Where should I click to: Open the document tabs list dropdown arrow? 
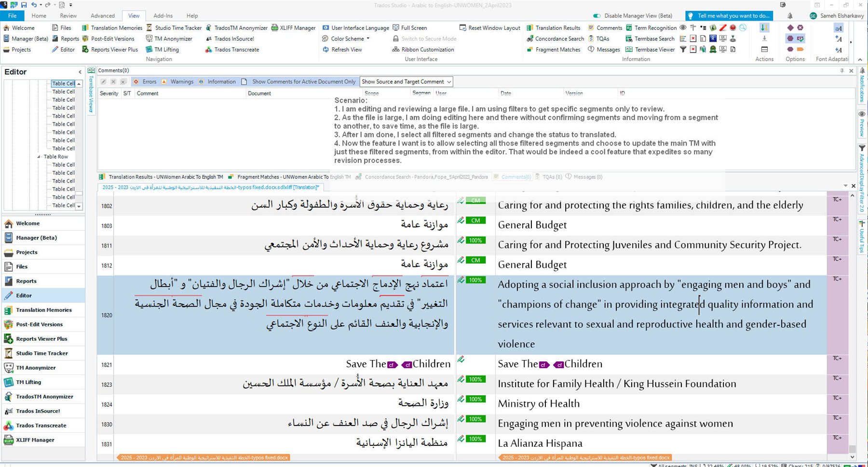point(845,186)
